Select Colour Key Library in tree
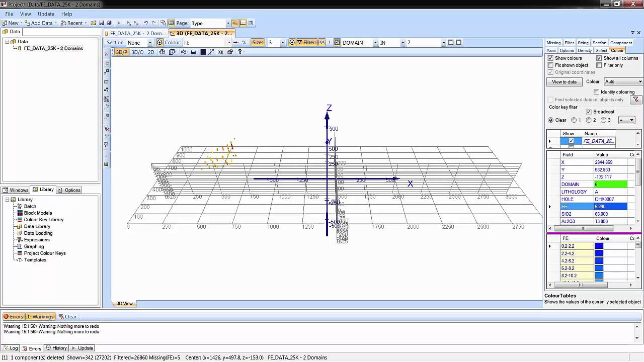 pyautogui.click(x=44, y=220)
